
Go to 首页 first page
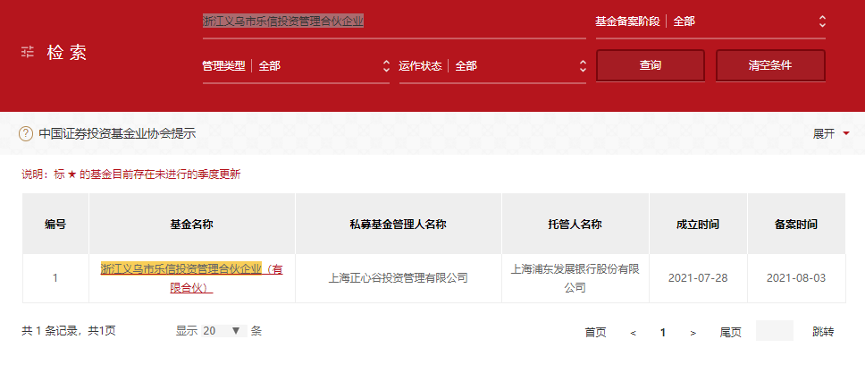[x=595, y=332]
